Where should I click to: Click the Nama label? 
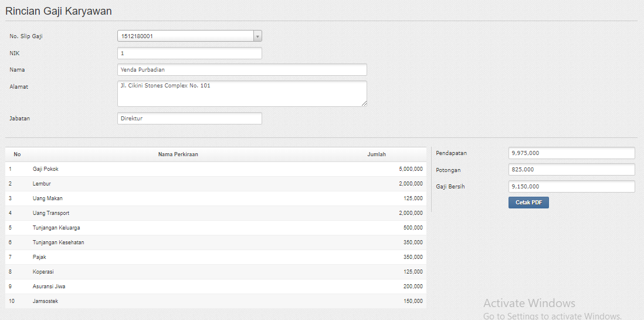(17, 69)
